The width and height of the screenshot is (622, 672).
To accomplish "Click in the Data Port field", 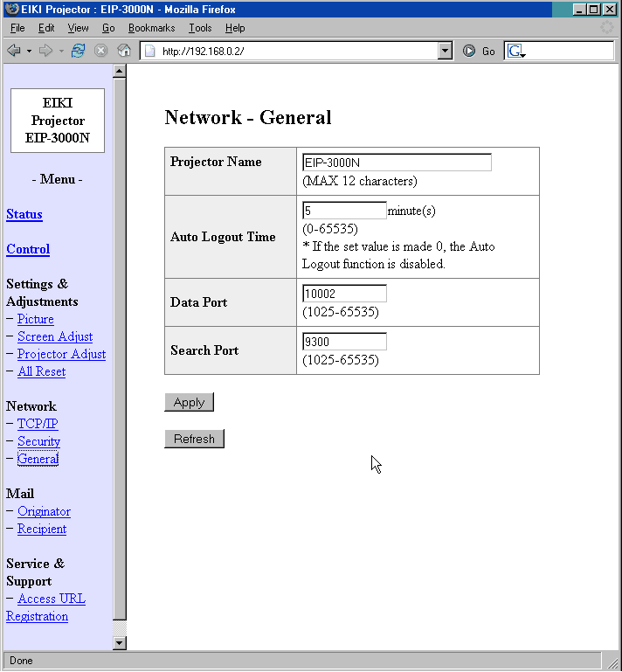I will coord(344,294).
